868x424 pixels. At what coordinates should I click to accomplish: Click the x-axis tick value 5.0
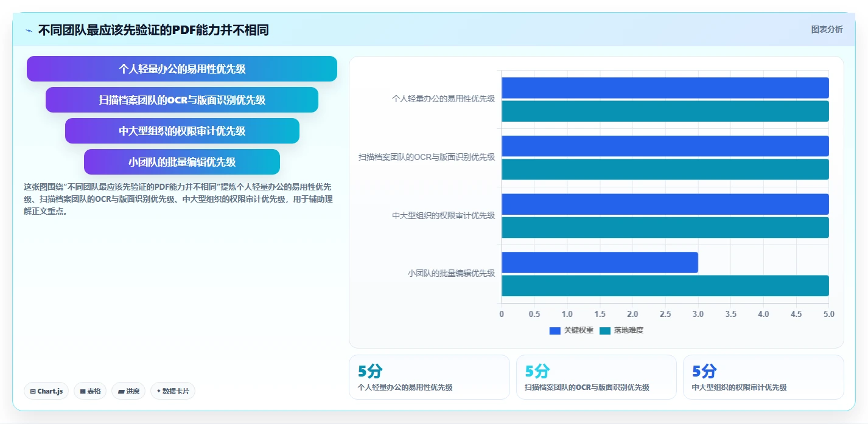click(x=828, y=315)
